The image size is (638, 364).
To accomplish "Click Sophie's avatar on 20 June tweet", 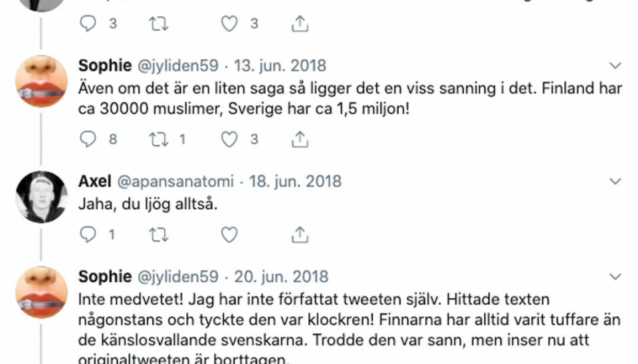I will pyautogui.click(x=41, y=292).
